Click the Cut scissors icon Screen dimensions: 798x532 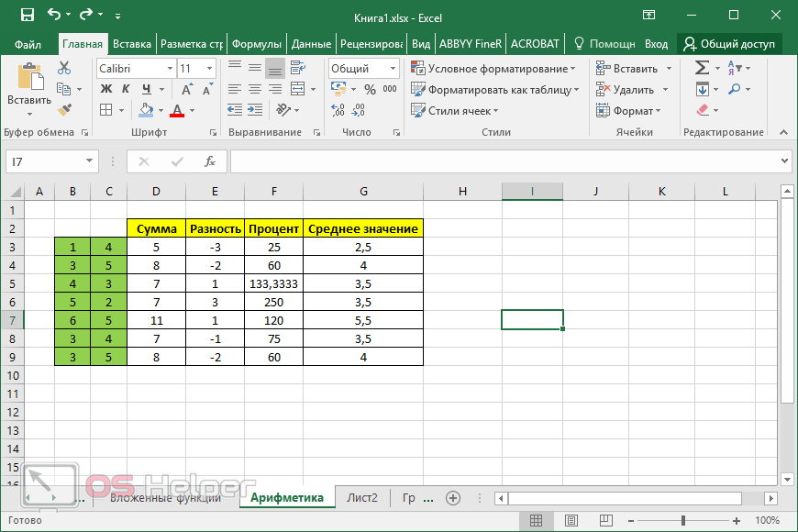(63, 68)
